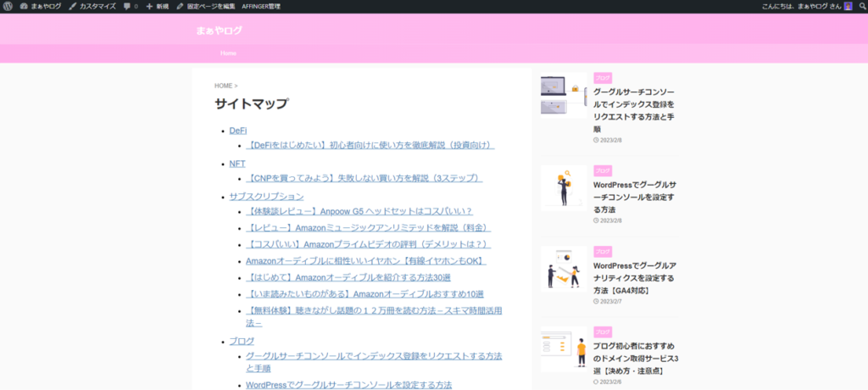This screenshot has height=390, width=868.
Task: Open the サブスクリプション category link
Action: click(266, 197)
